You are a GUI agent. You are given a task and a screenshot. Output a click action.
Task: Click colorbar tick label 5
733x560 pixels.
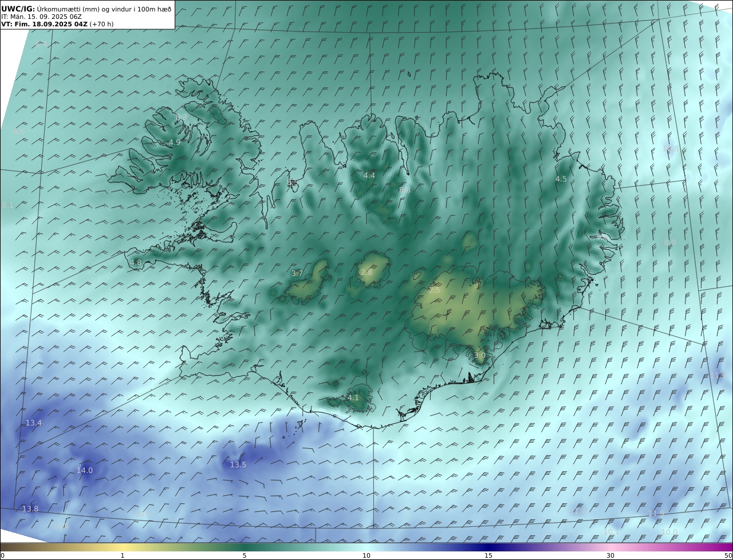click(245, 555)
